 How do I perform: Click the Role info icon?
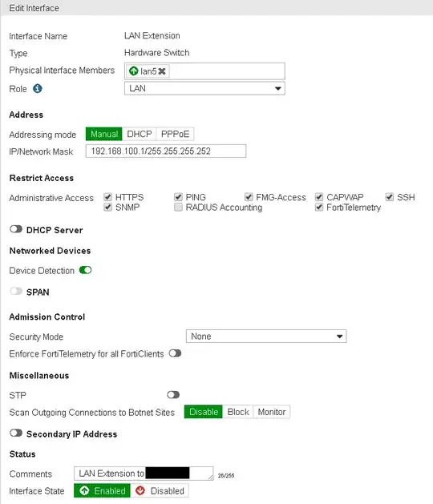pos(38,88)
